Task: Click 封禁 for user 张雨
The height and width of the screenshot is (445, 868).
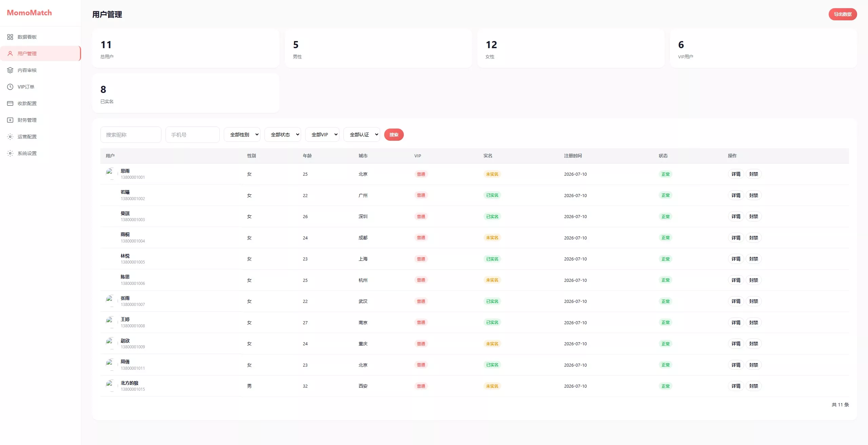Action: coord(753,301)
